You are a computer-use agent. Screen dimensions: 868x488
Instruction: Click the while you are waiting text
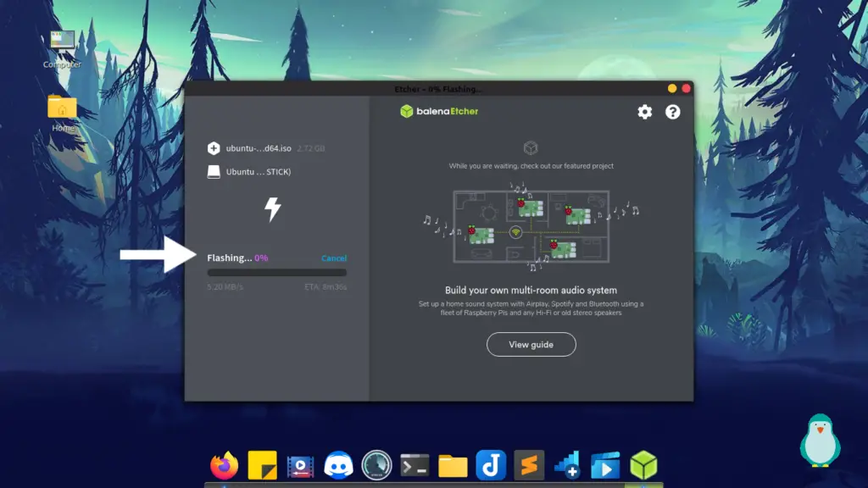point(531,166)
